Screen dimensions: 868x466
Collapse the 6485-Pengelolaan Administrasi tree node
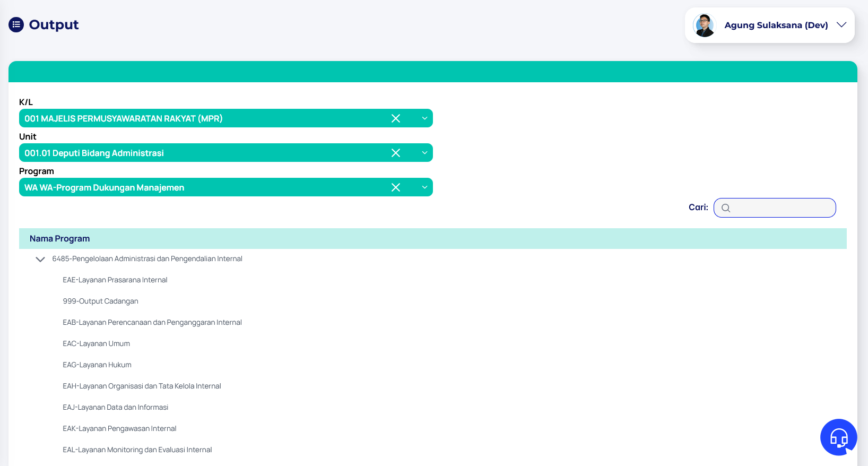40,259
